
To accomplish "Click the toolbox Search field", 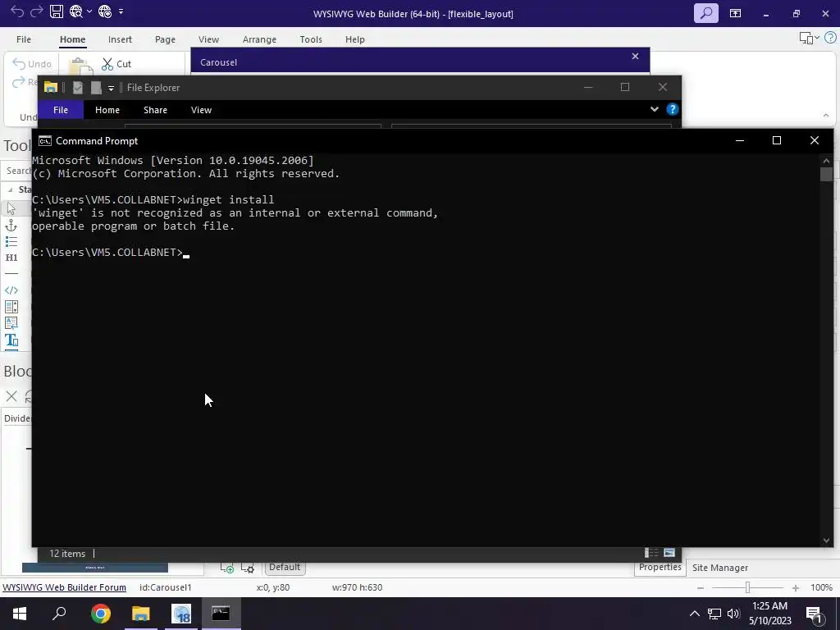I will coord(16,171).
